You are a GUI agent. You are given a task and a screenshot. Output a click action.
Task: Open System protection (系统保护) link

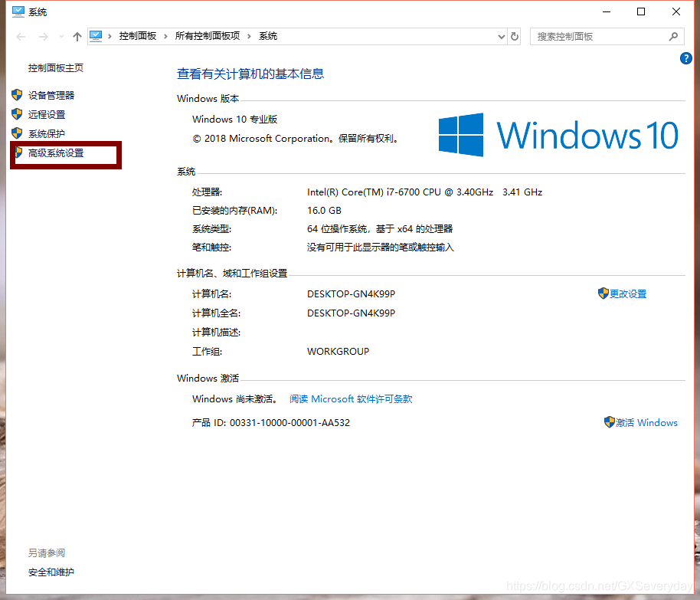click(47, 133)
